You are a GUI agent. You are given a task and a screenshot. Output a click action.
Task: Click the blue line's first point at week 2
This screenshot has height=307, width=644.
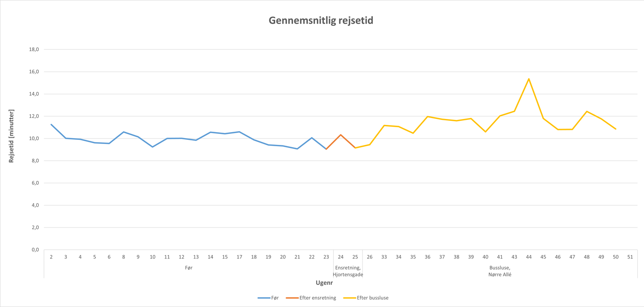coord(51,124)
